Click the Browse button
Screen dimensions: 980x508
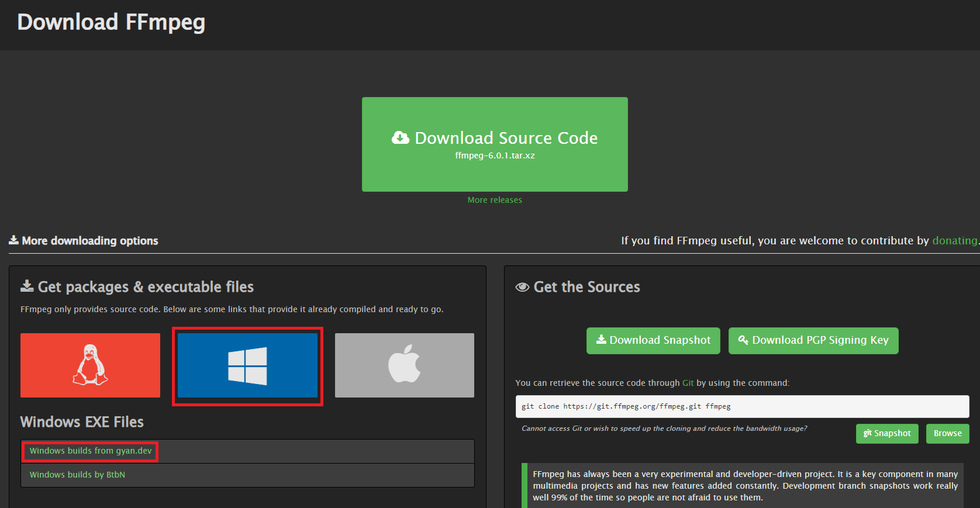947,433
